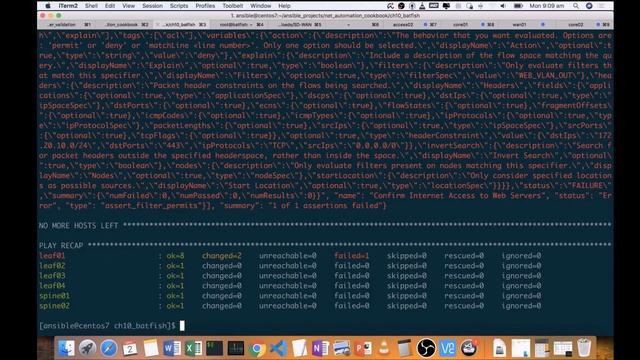
Task: Open the iTerm2 application menu
Action: coord(68,6)
